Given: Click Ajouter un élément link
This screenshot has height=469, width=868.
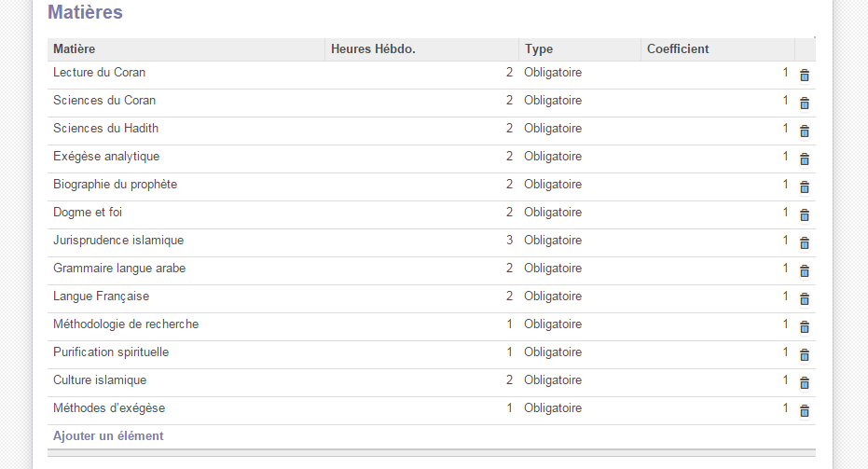Looking at the screenshot, I should [x=108, y=435].
